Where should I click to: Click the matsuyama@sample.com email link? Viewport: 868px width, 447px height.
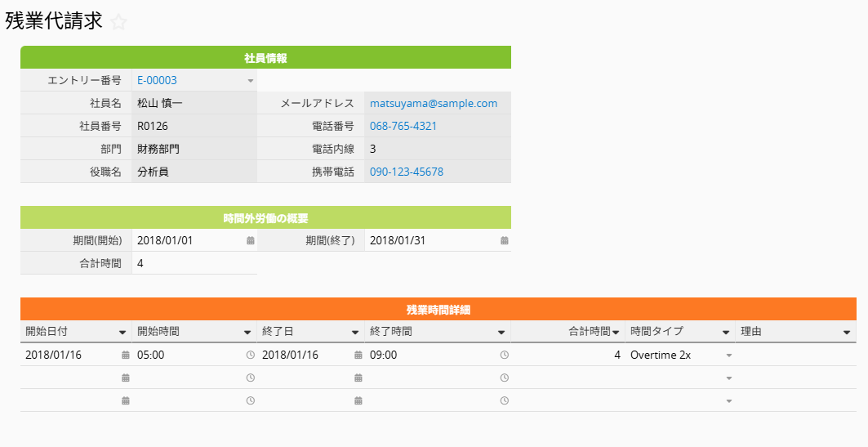click(x=433, y=104)
